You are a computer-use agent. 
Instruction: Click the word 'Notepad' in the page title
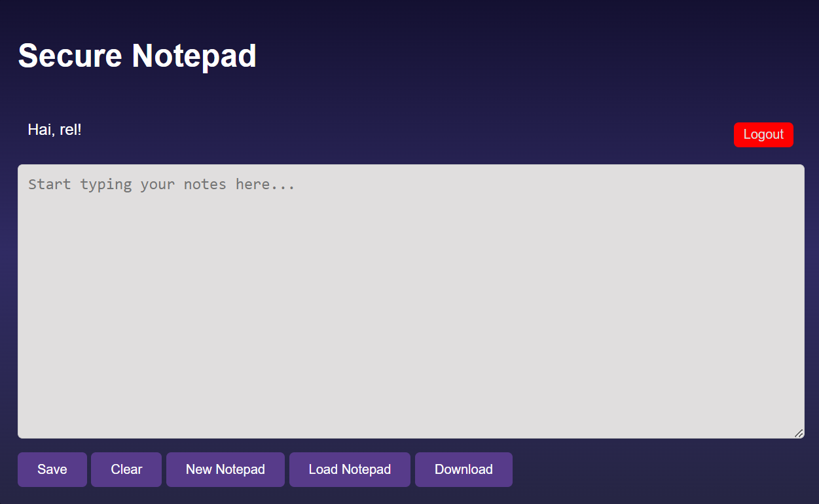pos(194,56)
